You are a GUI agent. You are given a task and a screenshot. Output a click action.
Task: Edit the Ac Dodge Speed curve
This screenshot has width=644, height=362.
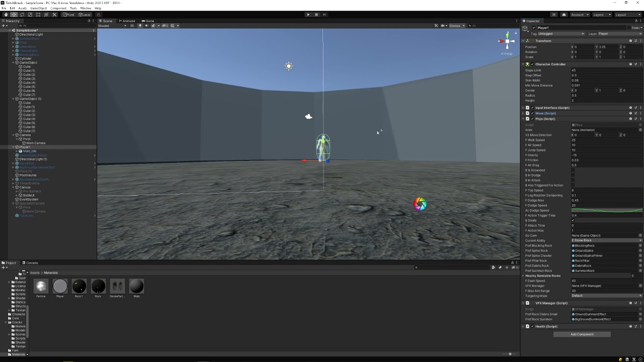point(606,210)
